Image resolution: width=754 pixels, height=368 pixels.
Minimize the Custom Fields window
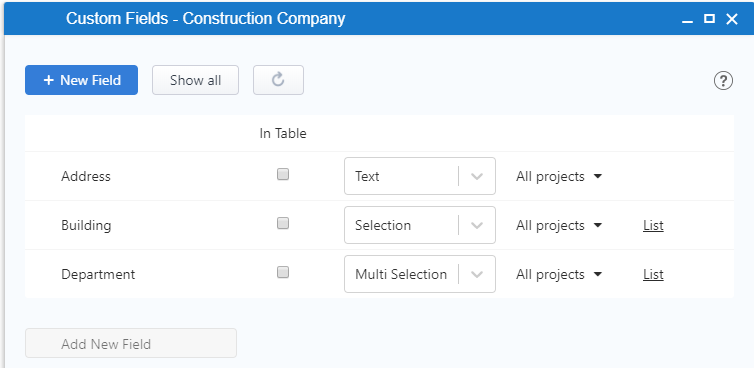coord(688,19)
